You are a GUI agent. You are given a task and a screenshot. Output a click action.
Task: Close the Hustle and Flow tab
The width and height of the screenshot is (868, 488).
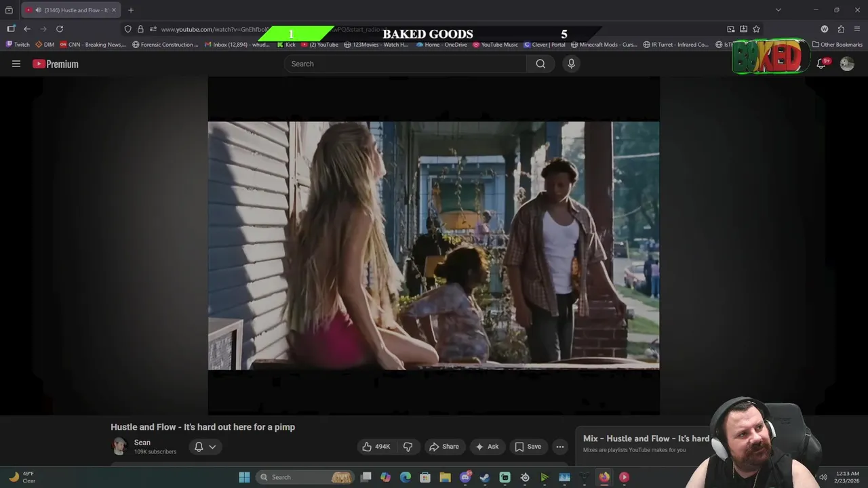(114, 10)
